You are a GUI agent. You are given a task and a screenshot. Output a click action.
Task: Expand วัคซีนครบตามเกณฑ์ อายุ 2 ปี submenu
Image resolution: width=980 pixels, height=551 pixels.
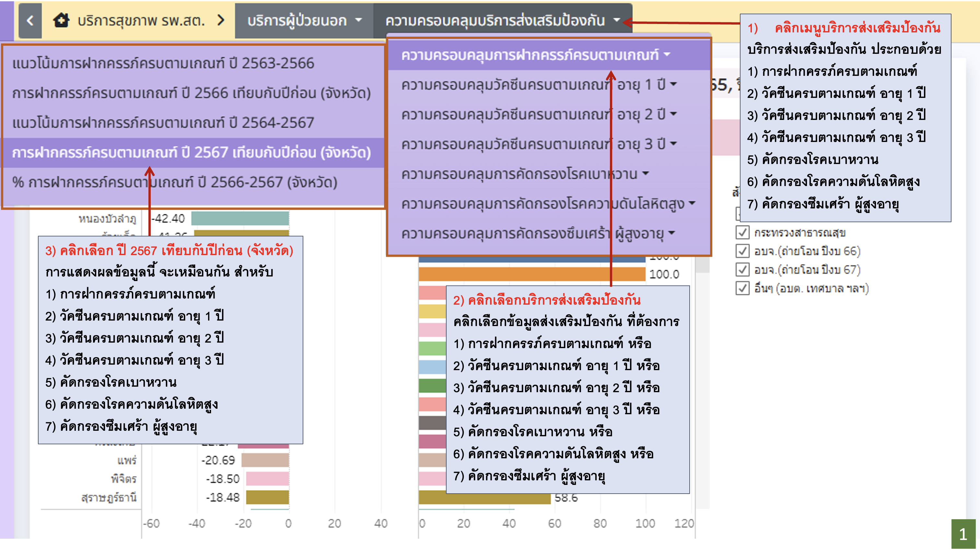pyautogui.click(x=532, y=114)
